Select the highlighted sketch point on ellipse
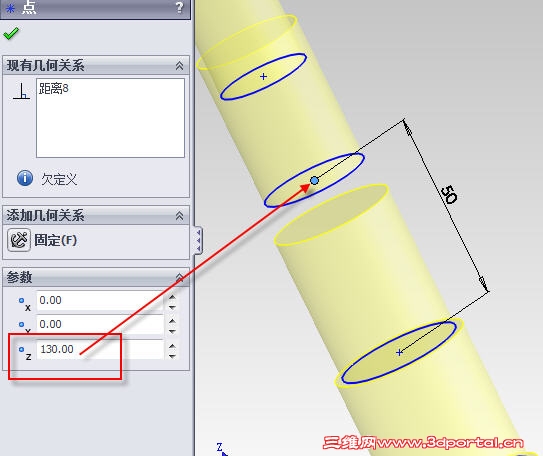This screenshot has height=456, width=543. (314, 180)
